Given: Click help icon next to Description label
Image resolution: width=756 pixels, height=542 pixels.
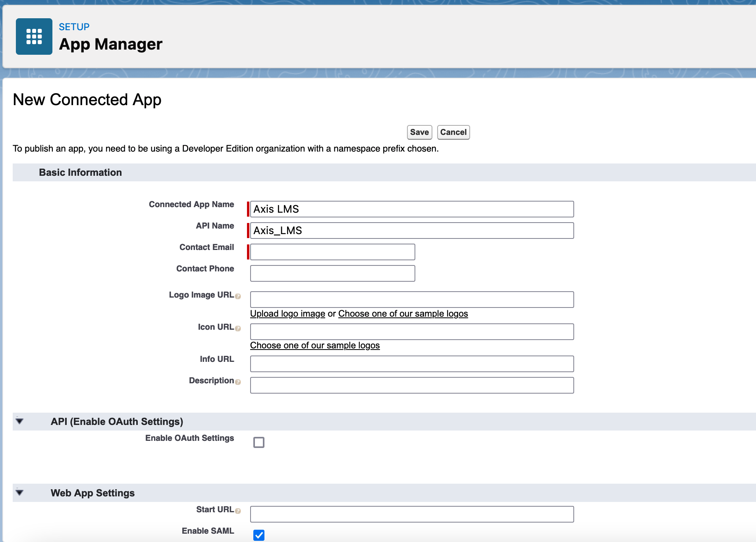Looking at the screenshot, I should [x=238, y=382].
